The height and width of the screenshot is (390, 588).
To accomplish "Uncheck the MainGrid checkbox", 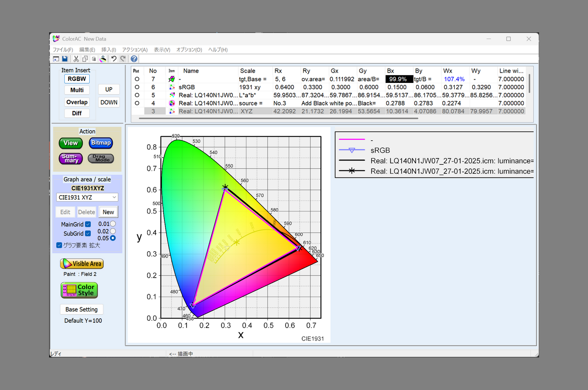I will [x=88, y=224].
